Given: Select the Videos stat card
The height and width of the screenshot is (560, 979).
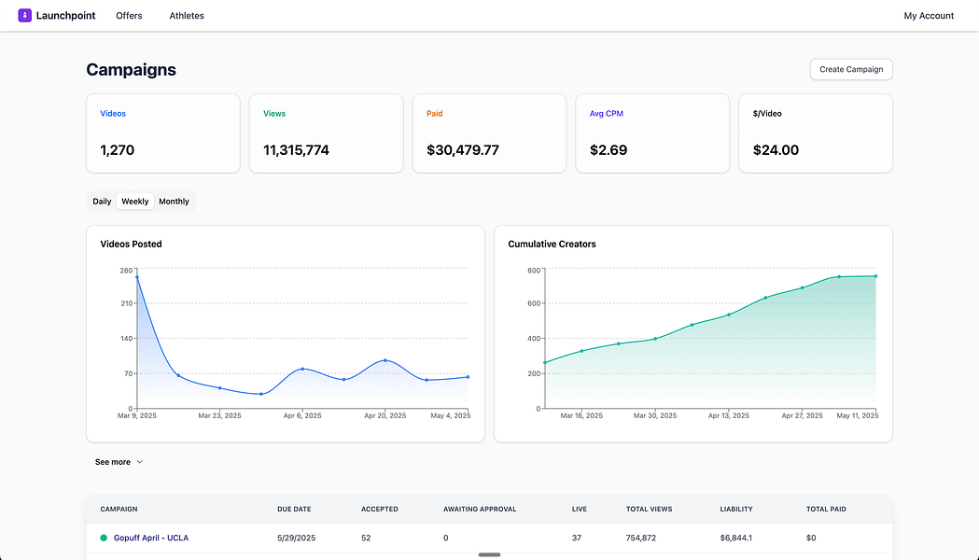Looking at the screenshot, I should coord(163,133).
